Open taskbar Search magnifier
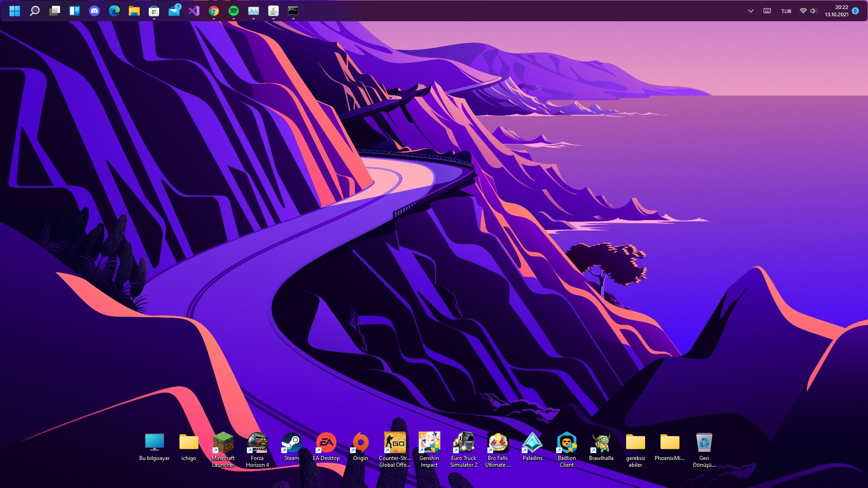Viewport: 868px width, 488px height. (34, 11)
